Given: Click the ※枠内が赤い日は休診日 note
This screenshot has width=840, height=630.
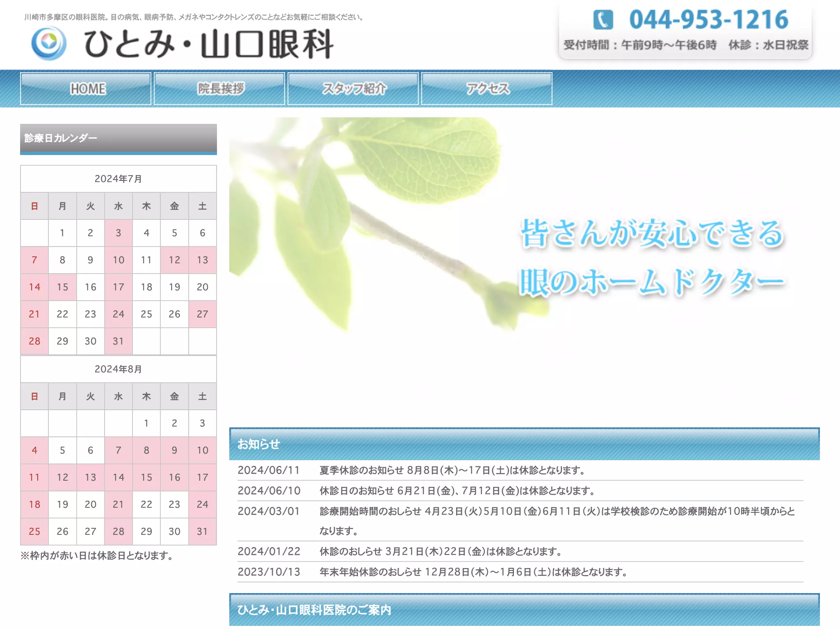Looking at the screenshot, I should pos(98,556).
